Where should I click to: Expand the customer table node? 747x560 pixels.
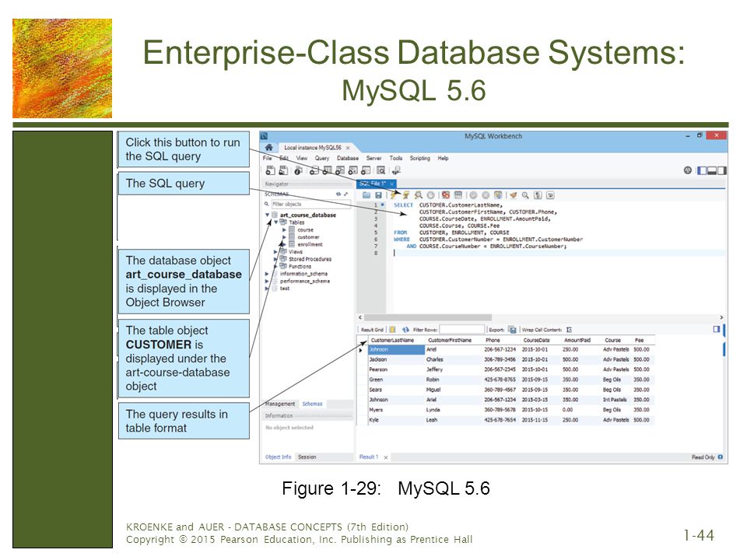285,237
